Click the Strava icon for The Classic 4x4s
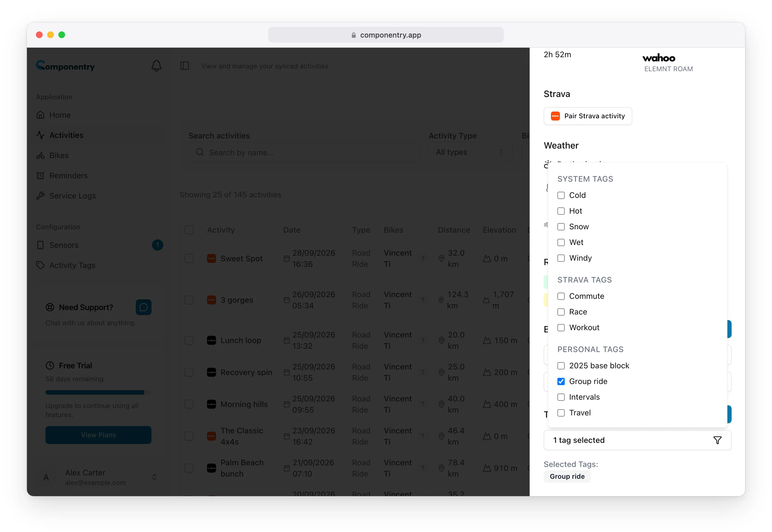 click(x=212, y=436)
